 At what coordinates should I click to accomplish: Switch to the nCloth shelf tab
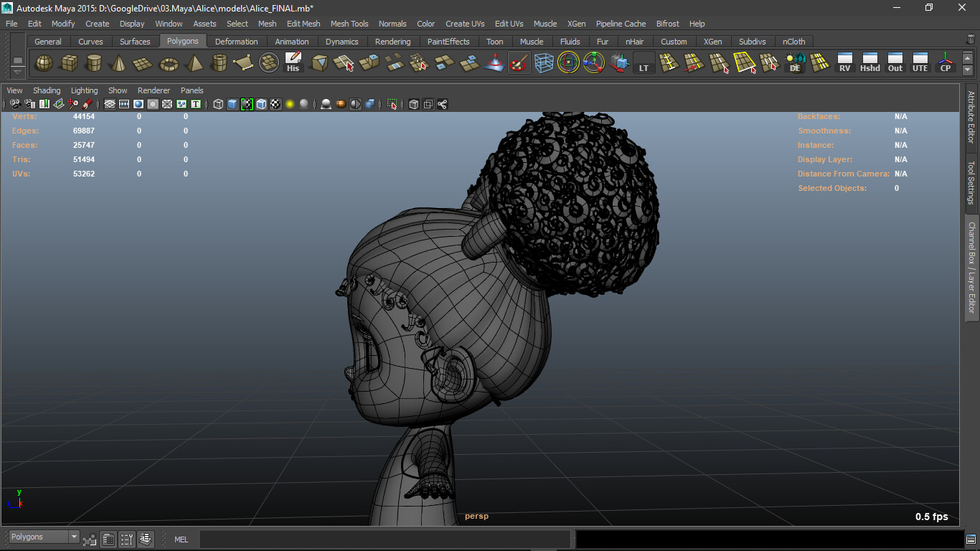coord(793,42)
